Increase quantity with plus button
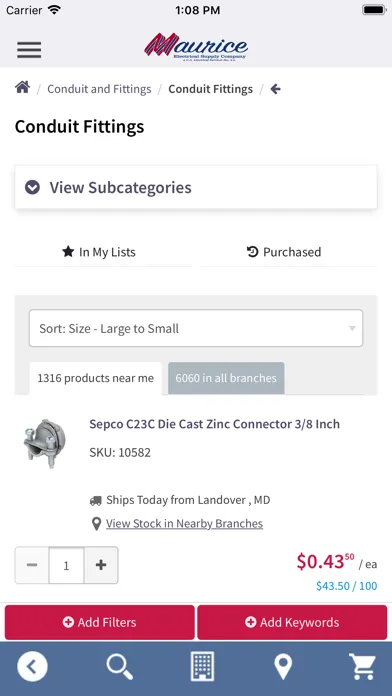The height and width of the screenshot is (696, 392). tap(101, 565)
